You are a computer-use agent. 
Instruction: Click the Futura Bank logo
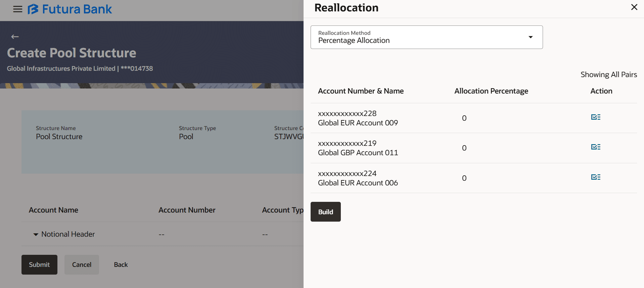click(x=70, y=9)
